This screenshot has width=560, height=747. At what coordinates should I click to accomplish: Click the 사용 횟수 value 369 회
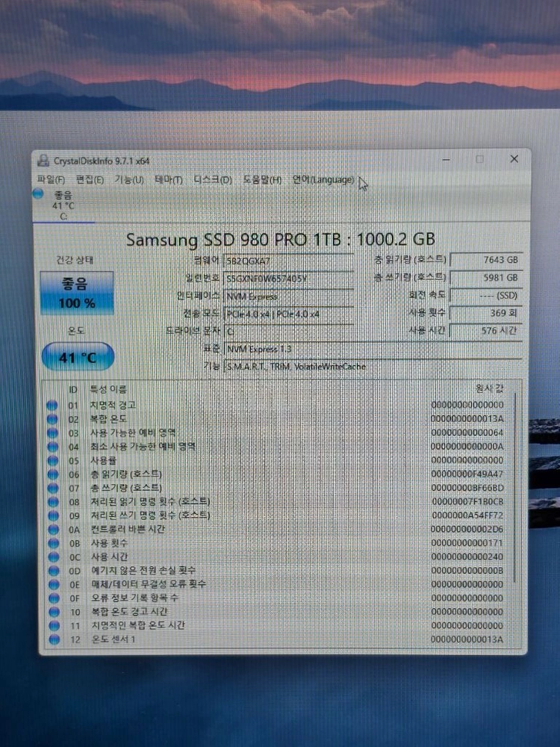coord(486,313)
